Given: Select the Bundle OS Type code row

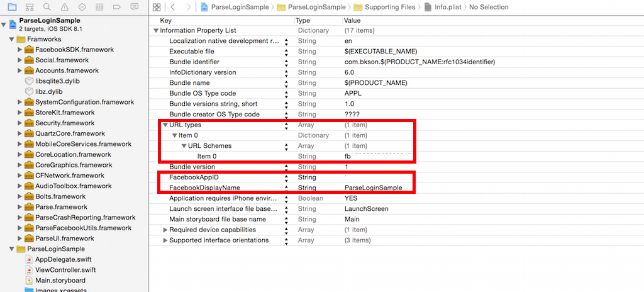Looking at the screenshot, I should point(396,93).
